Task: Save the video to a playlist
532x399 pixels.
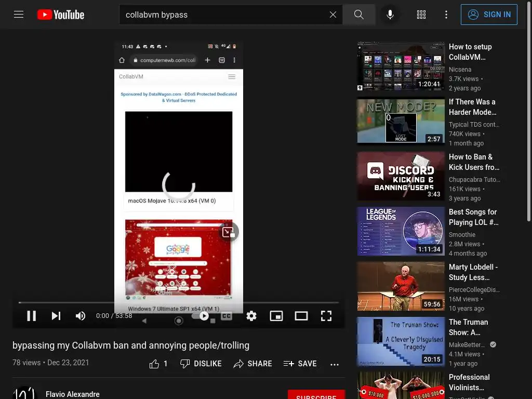Action: [300, 364]
